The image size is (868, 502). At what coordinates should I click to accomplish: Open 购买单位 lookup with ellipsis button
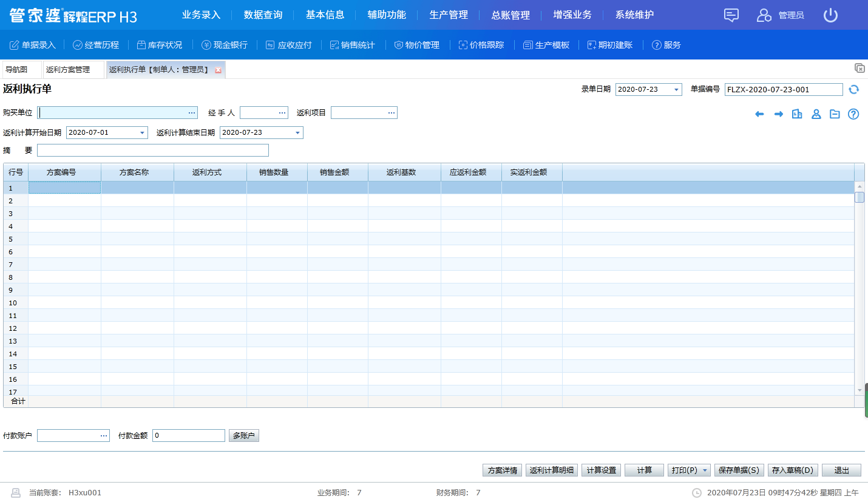point(192,113)
